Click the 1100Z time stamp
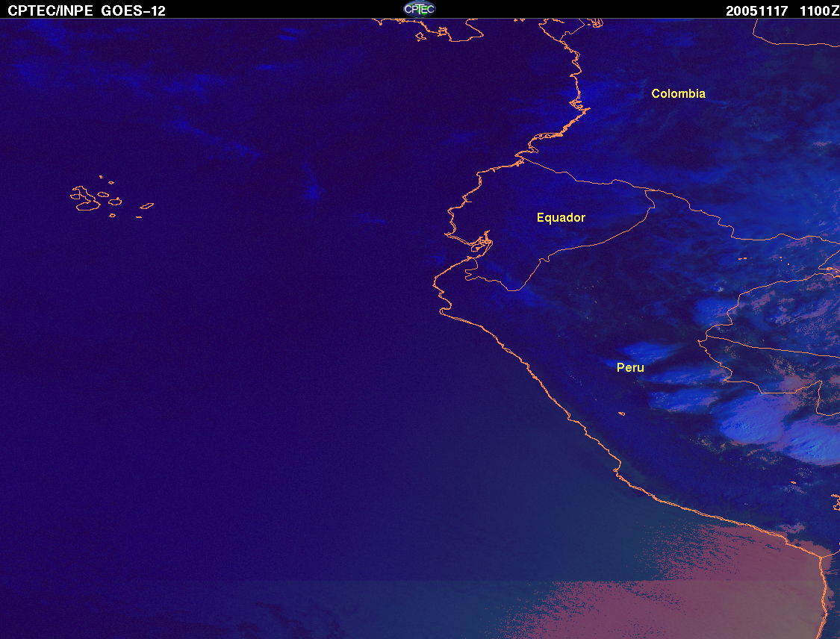Viewport: 840px width, 639px height. point(819,11)
